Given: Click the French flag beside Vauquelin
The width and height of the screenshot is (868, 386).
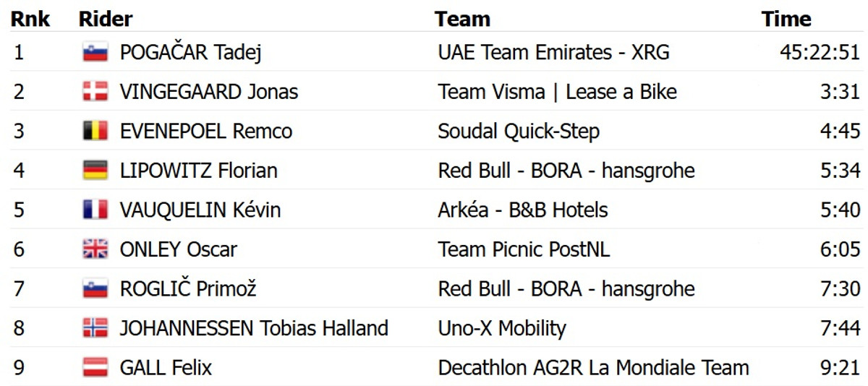Looking at the screenshot, I should coord(95,210).
